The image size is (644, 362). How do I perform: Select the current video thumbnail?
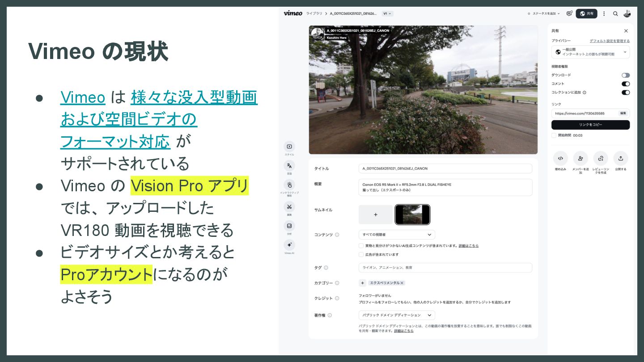tap(412, 215)
